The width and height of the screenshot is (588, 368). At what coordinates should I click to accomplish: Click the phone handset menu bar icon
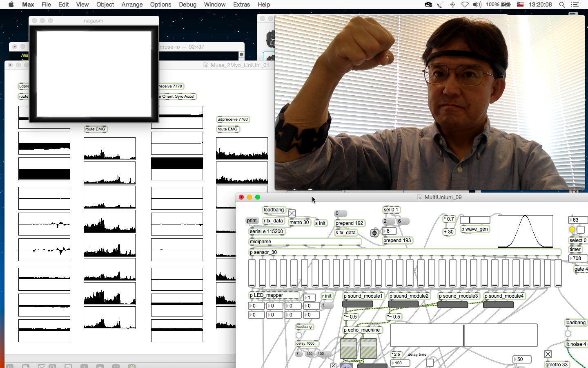pos(440,4)
